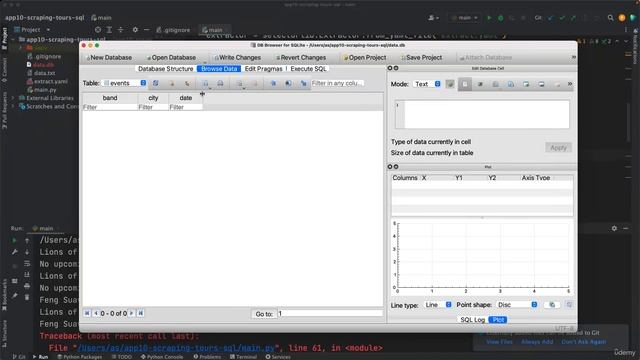
Task: Click the Filter in any column field
Action: click(x=337, y=83)
